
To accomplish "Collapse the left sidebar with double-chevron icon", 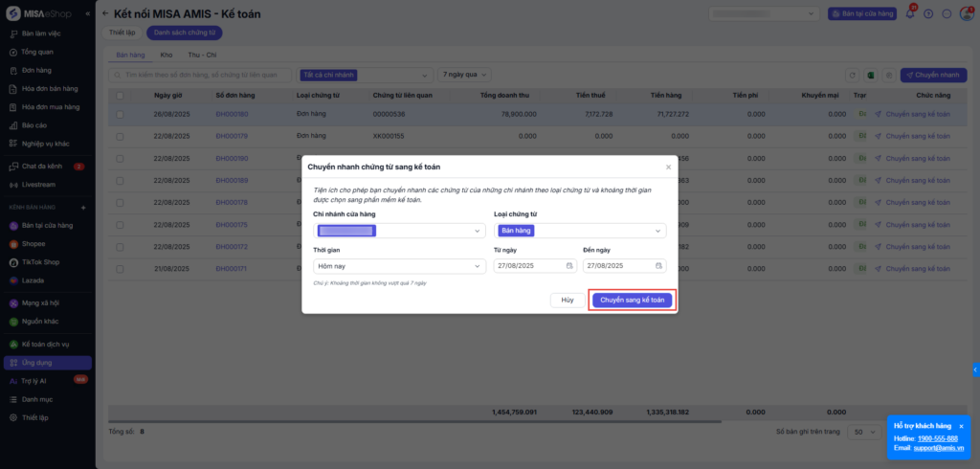I will pos(88,14).
